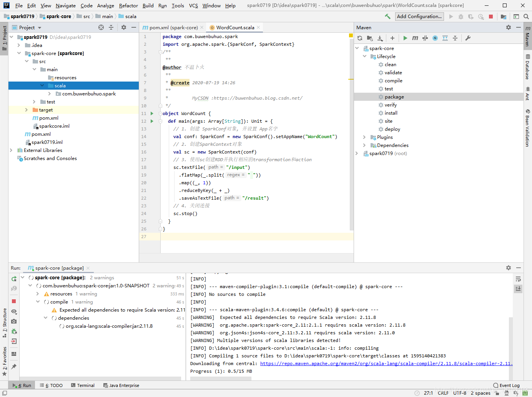The width and height of the screenshot is (532, 397).
Task: Collapse the Lifecycle node in Maven
Action: (365, 56)
